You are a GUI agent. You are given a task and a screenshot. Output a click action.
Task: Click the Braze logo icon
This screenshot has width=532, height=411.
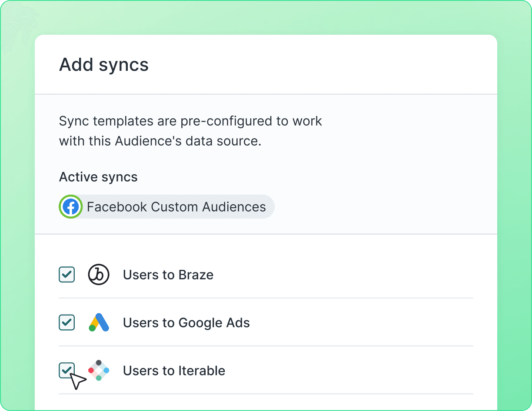[x=99, y=275]
